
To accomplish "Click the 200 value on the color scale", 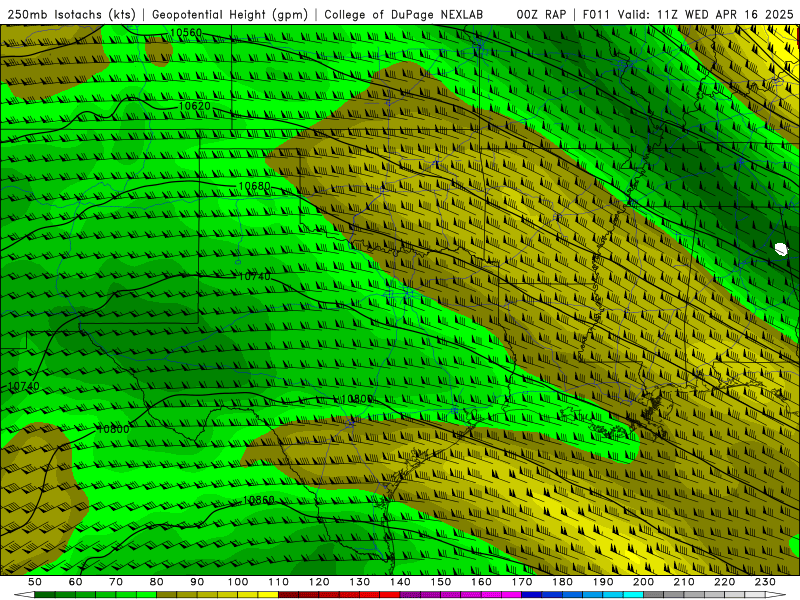I will click(643, 582).
